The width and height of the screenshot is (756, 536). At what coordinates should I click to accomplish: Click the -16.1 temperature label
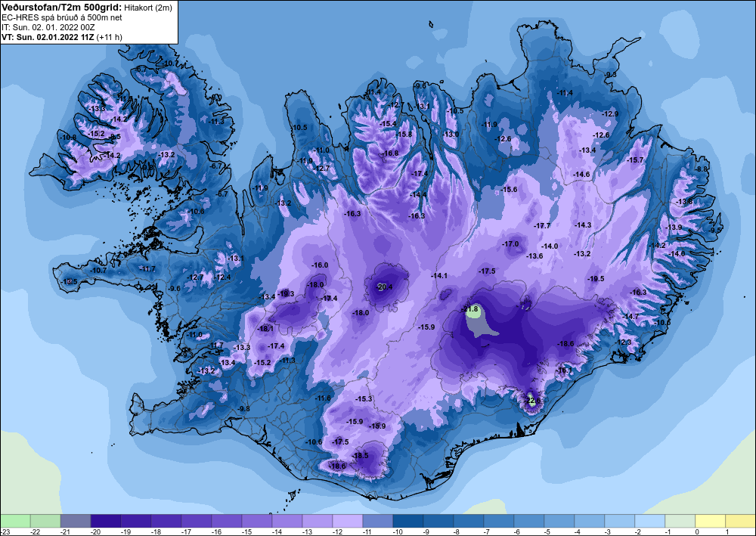coord(565,370)
